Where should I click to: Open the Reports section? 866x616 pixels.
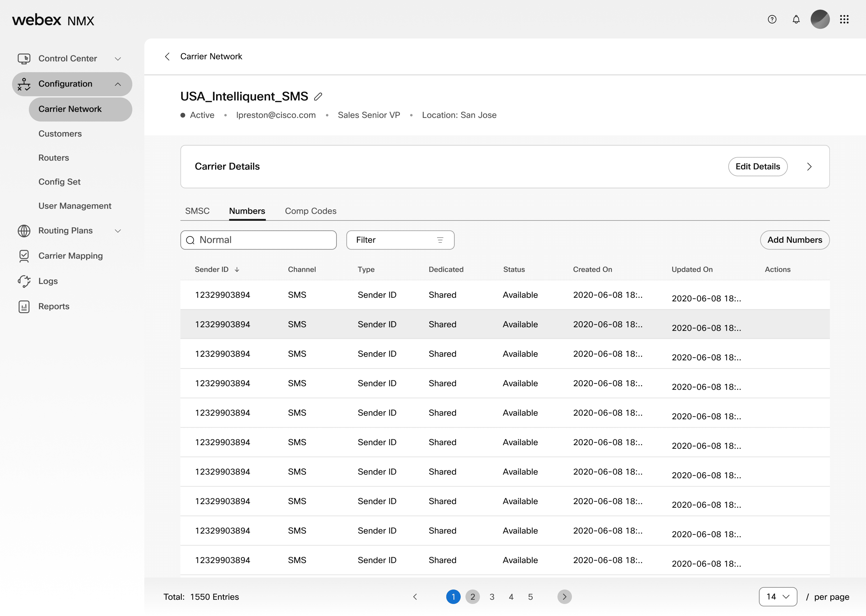click(54, 306)
